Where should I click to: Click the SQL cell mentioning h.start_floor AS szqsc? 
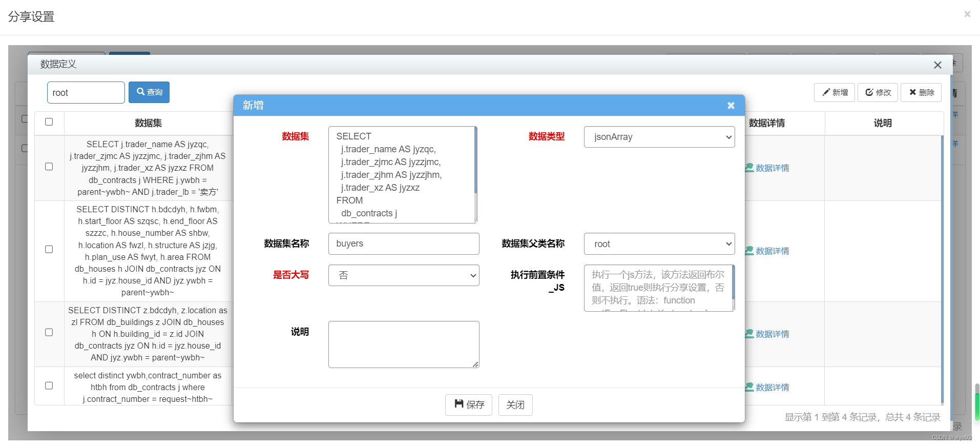pos(148,251)
